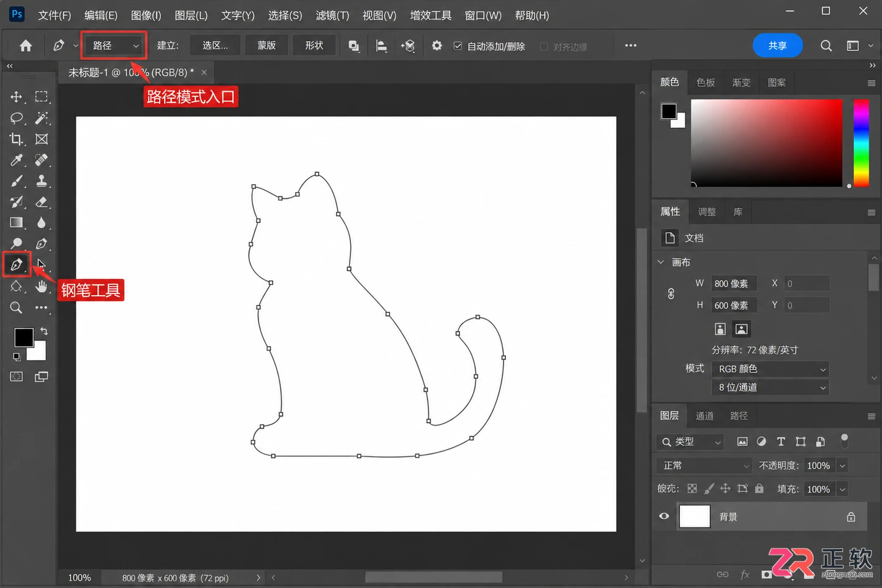Select the Move tool
This screenshot has width=882, height=588.
click(17, 97)
